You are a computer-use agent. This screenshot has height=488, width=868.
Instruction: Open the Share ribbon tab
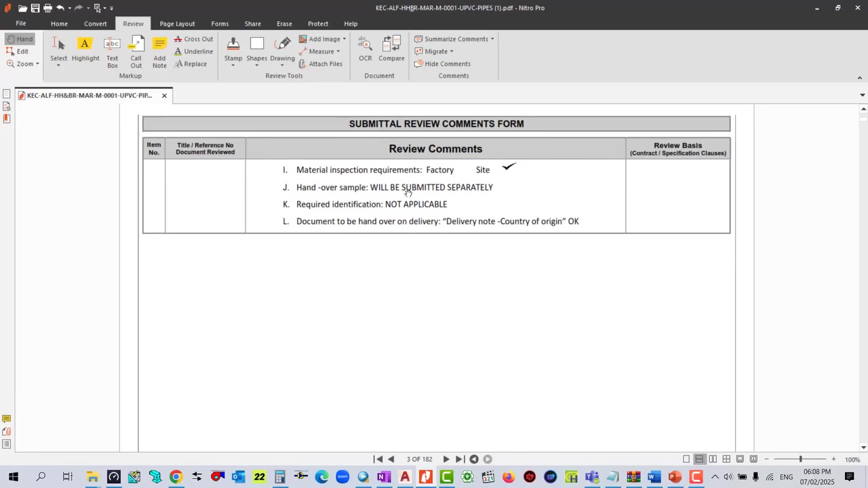(253, 24)
